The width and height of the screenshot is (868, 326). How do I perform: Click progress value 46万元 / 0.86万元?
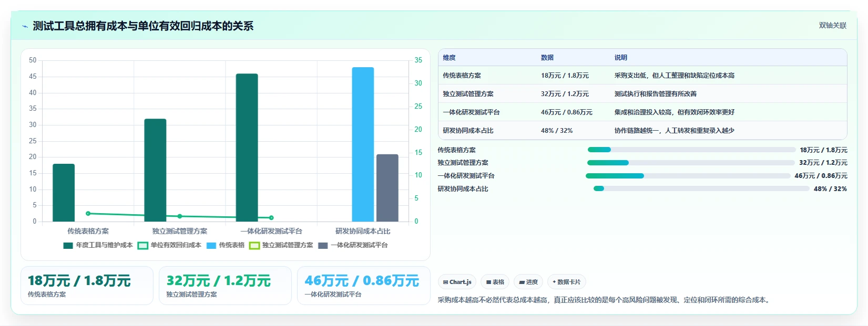pos(821,176)
